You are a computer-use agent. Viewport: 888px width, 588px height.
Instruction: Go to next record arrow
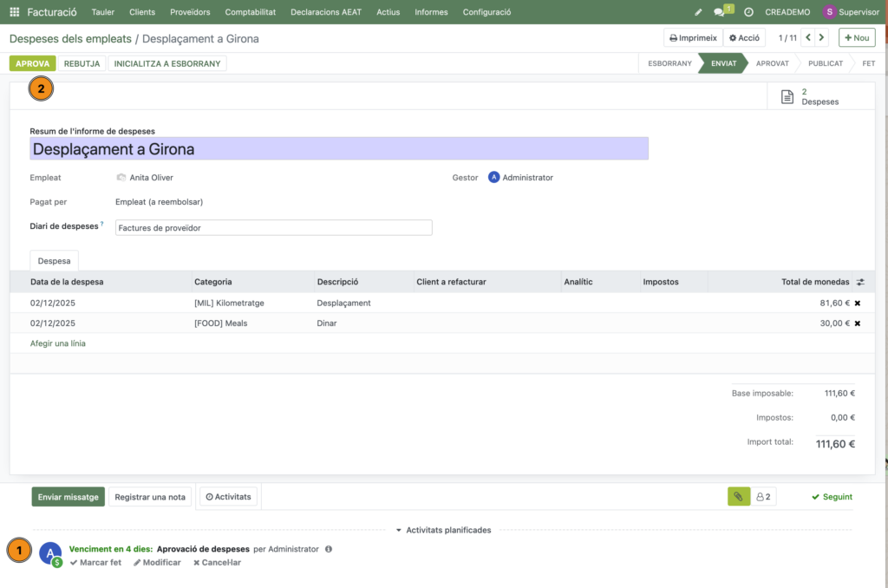[822, 38]
